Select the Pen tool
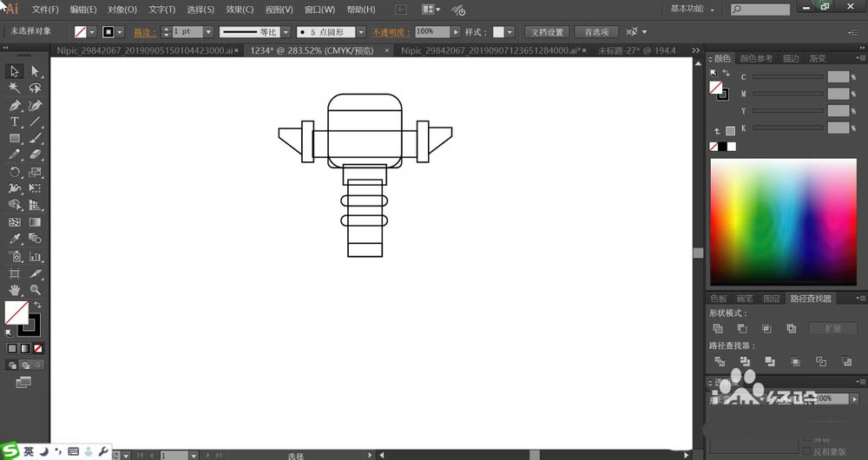Image resolution: width=868 pixels, height=460 pixels. [x=15, y=105]
